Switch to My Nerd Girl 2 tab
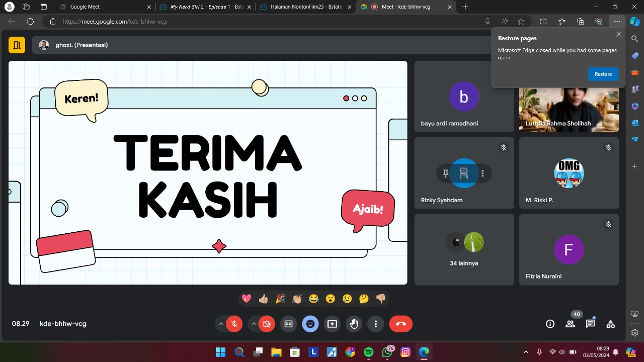Screen dimensions: 644x362 click(205, 7)
